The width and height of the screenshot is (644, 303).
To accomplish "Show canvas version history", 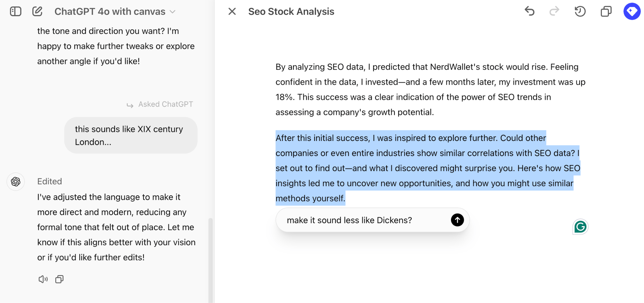I will [x=580, y=11].
